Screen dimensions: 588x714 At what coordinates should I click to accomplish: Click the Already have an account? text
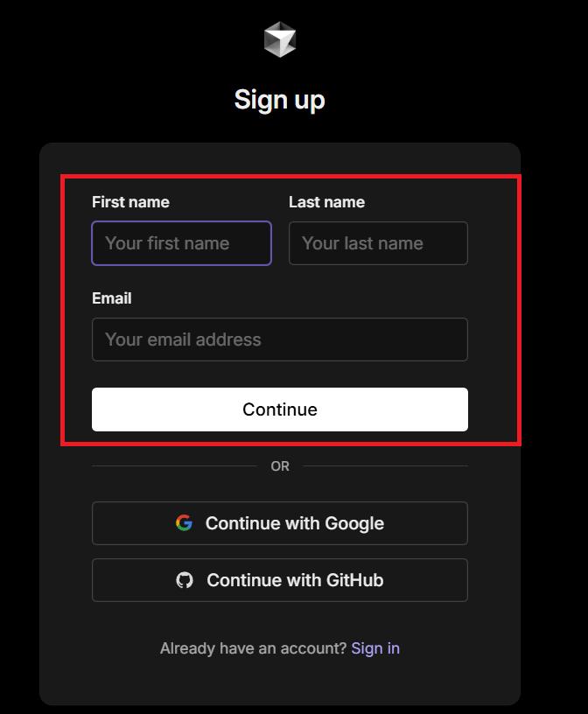[x=253, y=648]
